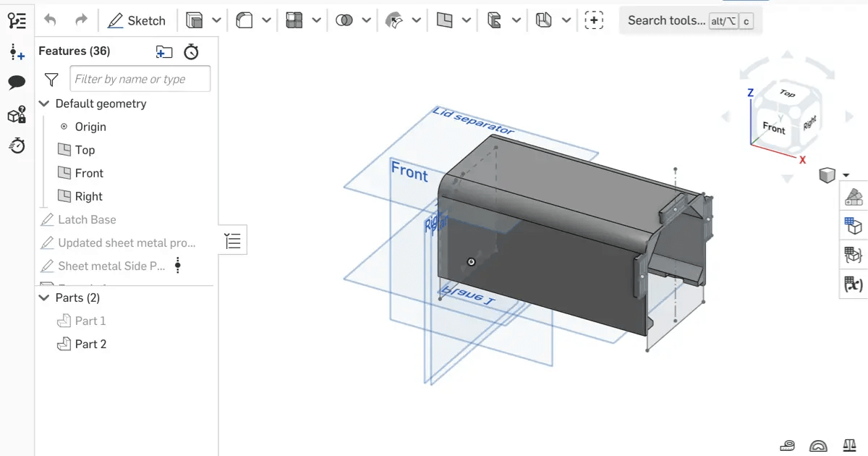Select Part 2 in the Parts list
Viewport: 868px width, 456px height.
(90, 343)
